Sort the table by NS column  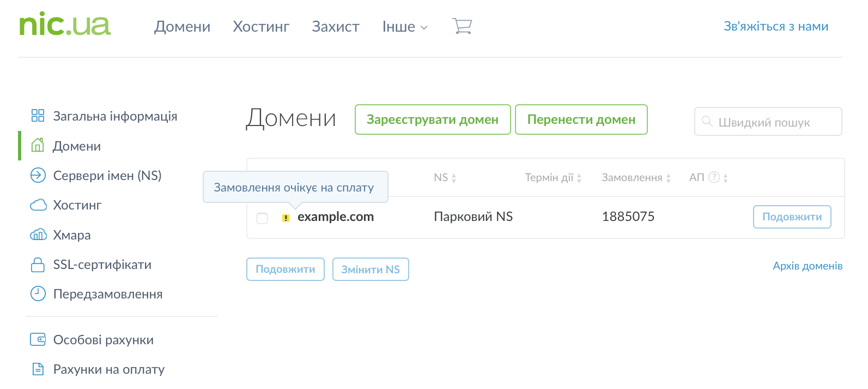445,178
